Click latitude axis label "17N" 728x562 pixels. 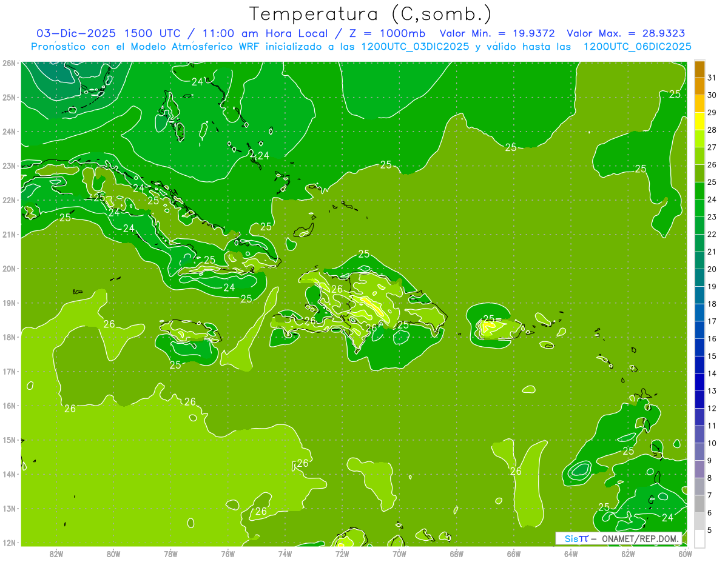pyautogui.click(x=8, y=371)
